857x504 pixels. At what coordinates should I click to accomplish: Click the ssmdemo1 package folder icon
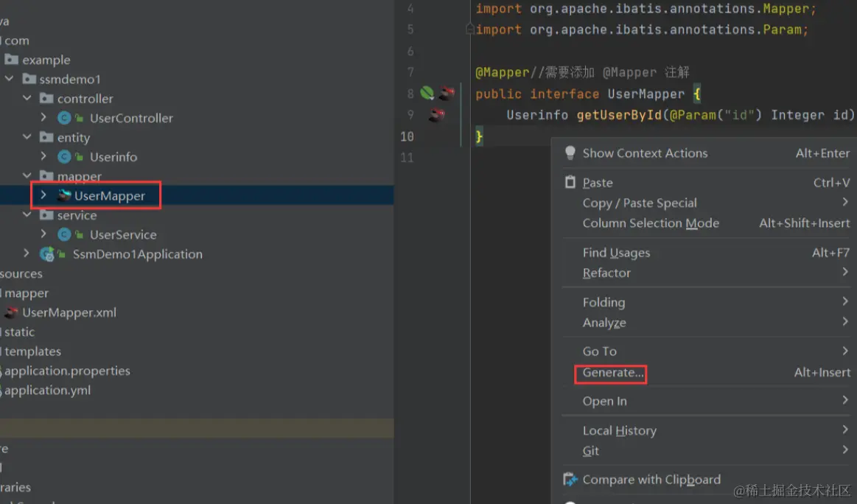pyautogui.click(x=29, y=79)
